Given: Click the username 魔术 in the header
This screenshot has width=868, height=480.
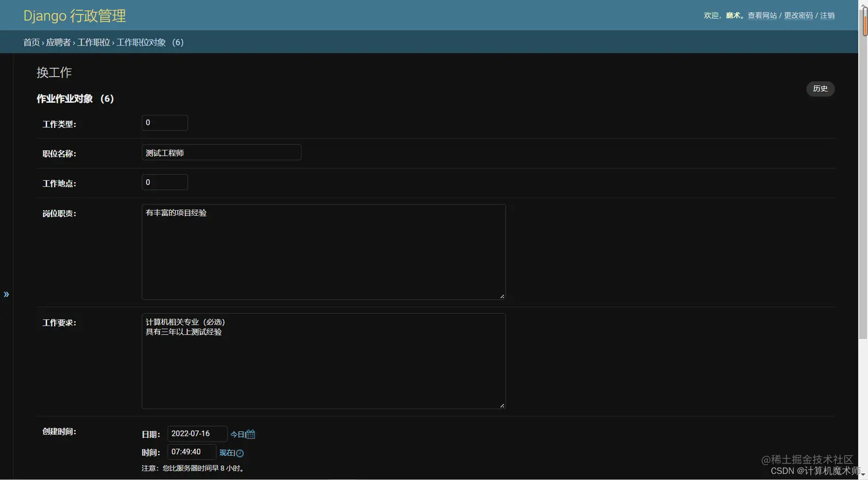Looking at the screenshot, I should coord(733,16).
